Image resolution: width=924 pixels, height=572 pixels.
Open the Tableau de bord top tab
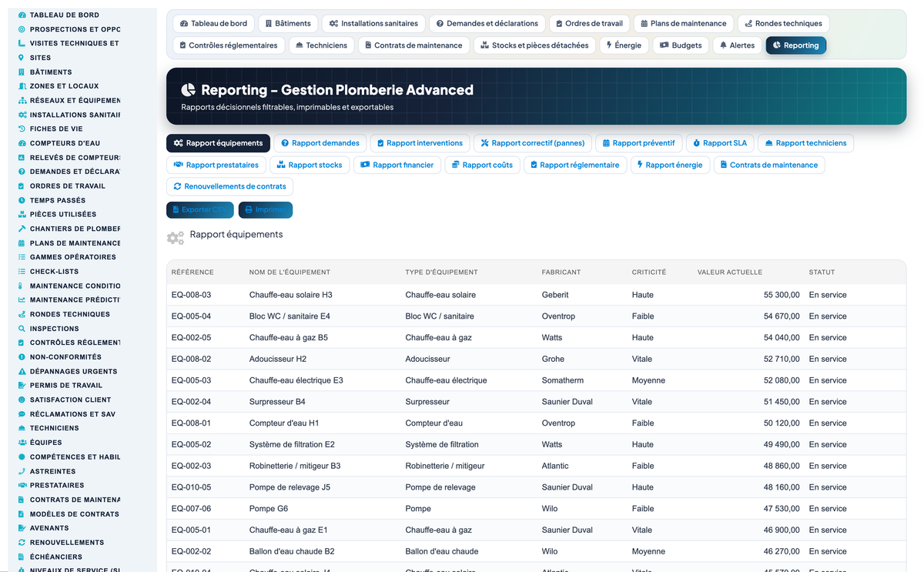tap(213, 24)
